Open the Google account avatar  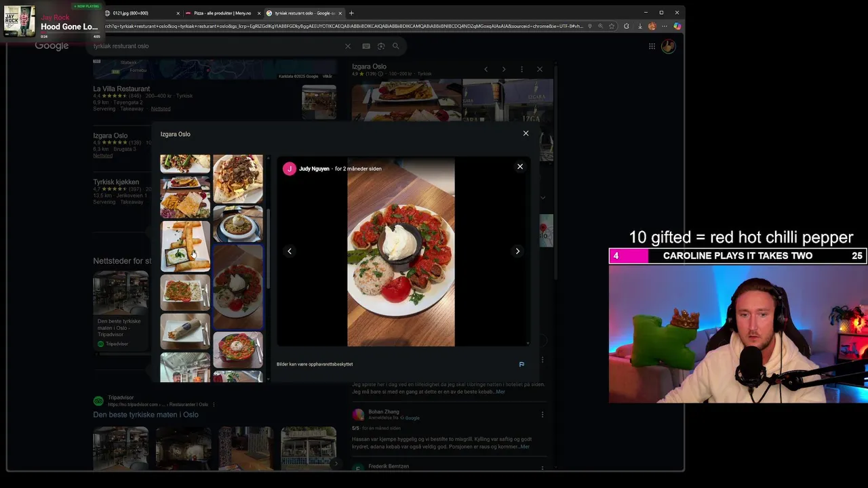(x=669, y=46)
